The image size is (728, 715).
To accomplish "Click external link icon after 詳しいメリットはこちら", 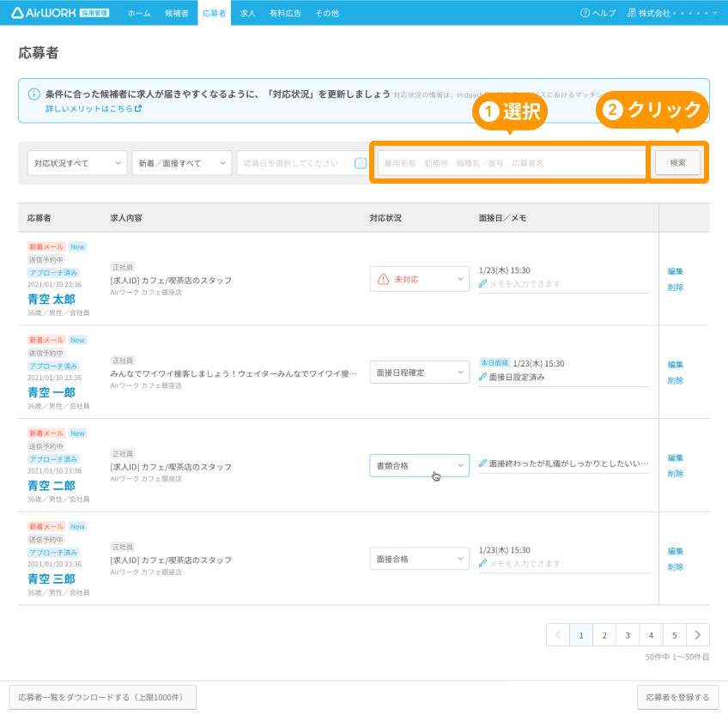I will point(138,108).
